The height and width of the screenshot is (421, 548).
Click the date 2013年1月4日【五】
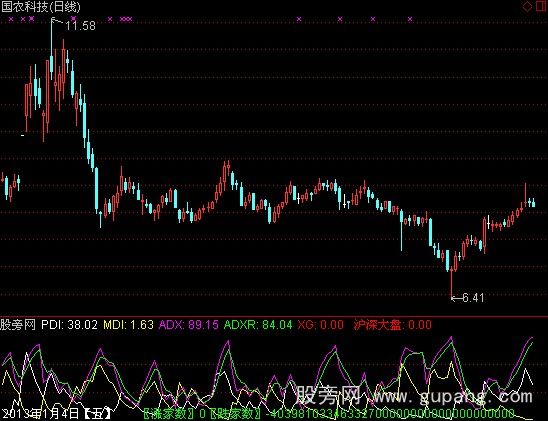[x=56, y=414]
